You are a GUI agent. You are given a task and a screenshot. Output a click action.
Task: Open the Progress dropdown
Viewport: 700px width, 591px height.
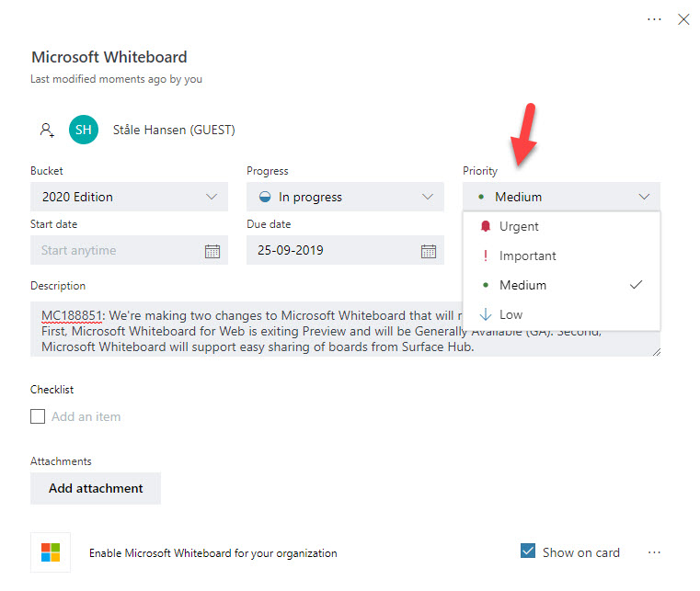click(x=345, y=197)
